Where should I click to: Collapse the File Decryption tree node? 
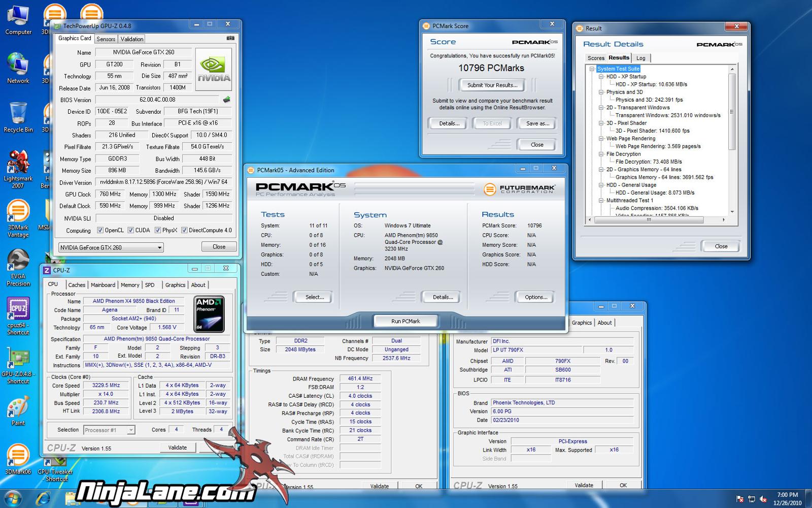click(601, 154)
